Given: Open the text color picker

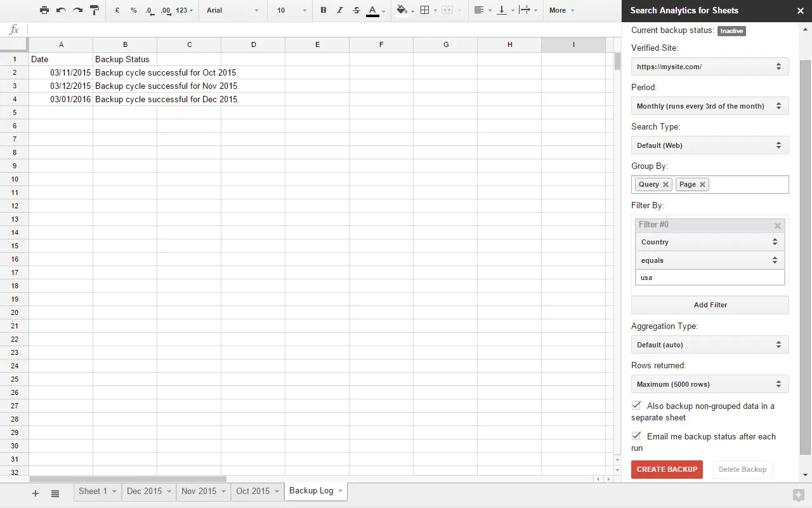Looking at the screenshot, I should coord(376,10).
